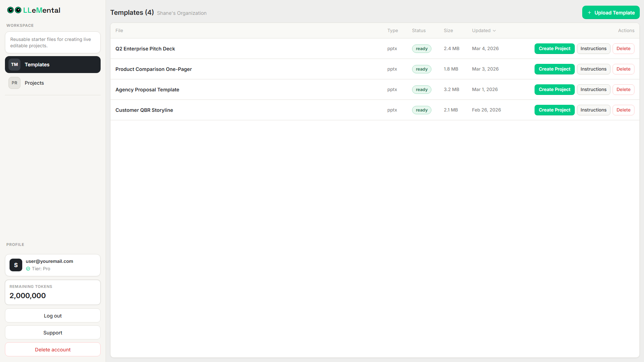Switch to the Templates section
Screen dimensions: 644x362
pos(37,64)
